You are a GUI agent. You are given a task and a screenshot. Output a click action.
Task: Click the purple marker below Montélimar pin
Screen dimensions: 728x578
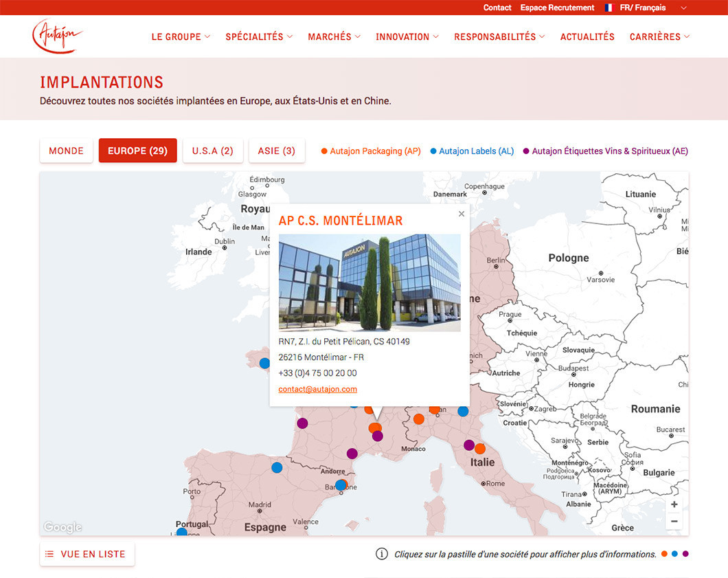pyautogui.click(x=378, y=436)
